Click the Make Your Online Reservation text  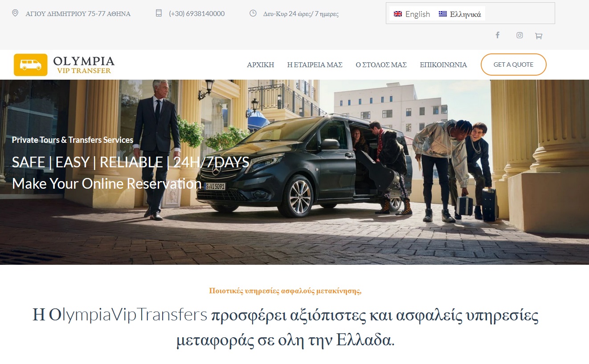coord(107,183)
